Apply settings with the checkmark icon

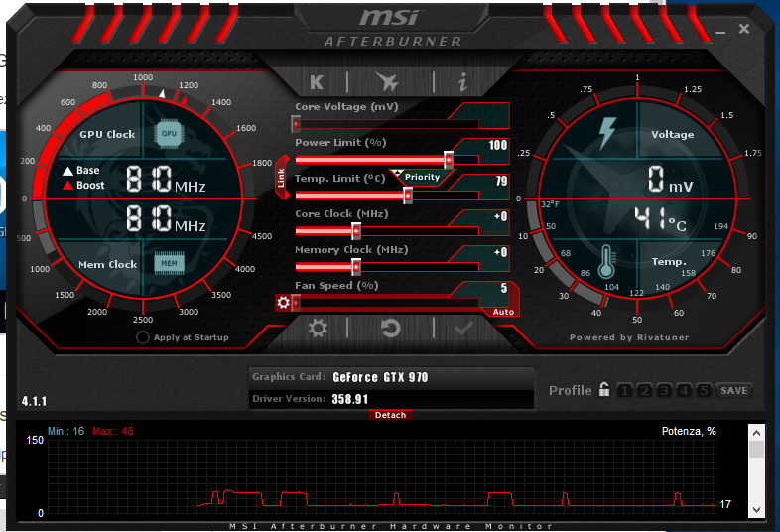(x=463, y=329)
